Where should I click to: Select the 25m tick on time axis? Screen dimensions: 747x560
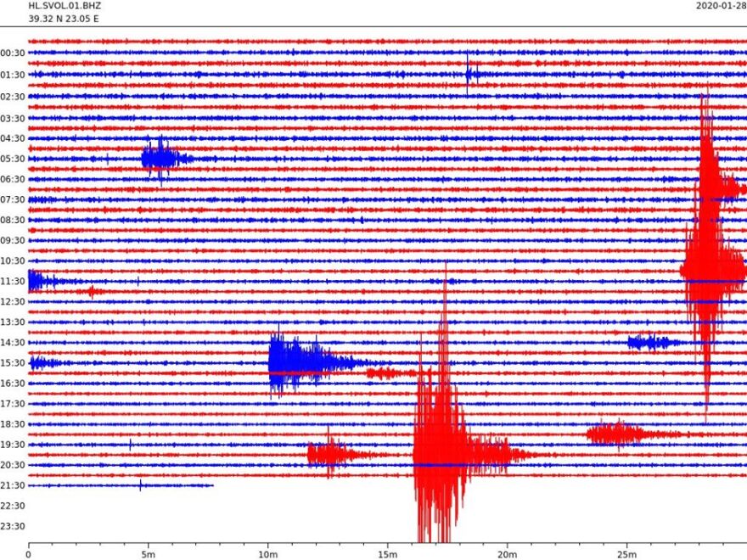click(627, 554)
